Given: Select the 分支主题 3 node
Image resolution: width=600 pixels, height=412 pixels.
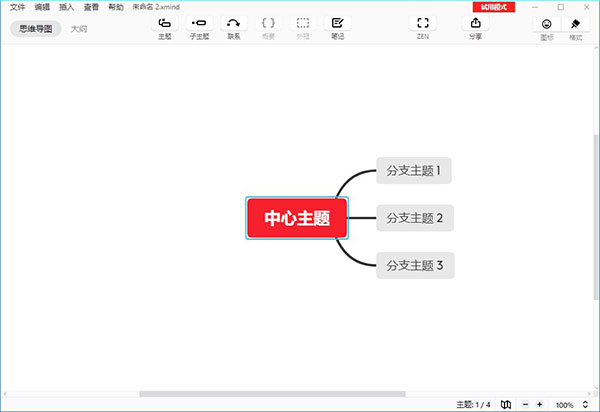Looking at the screenshot, I should point(415,265).
